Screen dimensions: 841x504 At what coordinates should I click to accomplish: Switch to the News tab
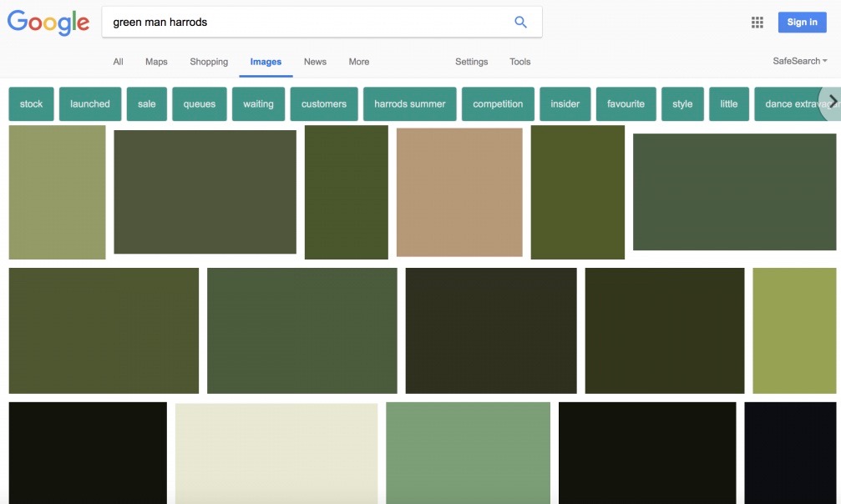315,62
